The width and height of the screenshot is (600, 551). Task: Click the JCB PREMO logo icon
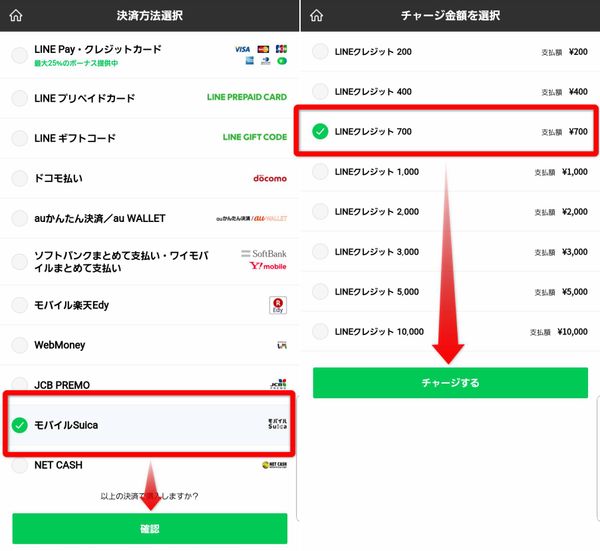tap(279, 384)
